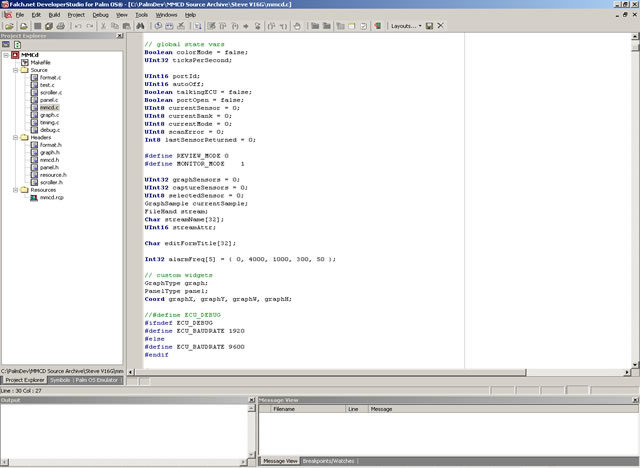The width and height of the screenshot is (640, 468).
Task: Select resource.h under Headers
Action: (x=52, y=174)
